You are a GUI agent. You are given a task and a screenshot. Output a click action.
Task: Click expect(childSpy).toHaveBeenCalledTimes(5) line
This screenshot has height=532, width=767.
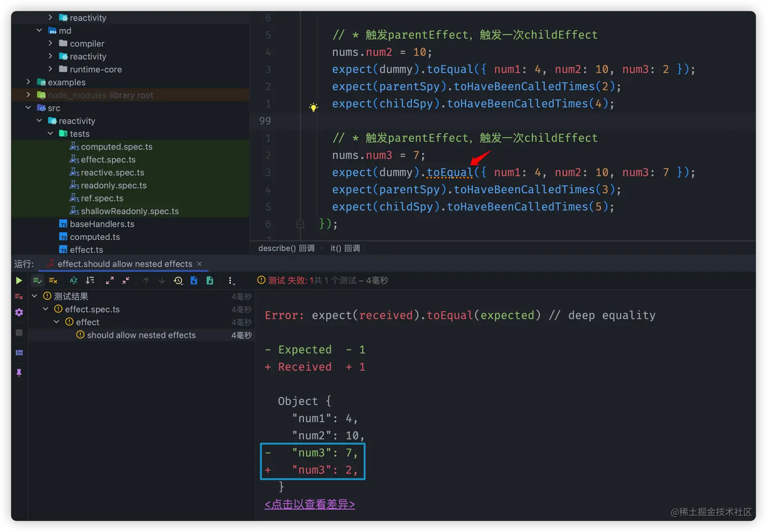473,206
